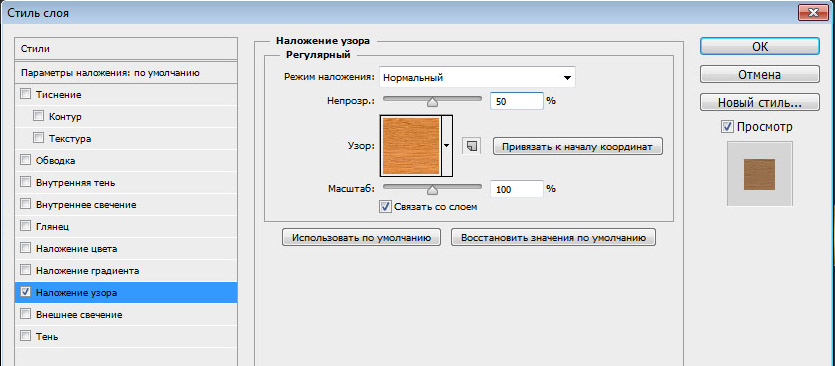This screenshot has height=366, width=835.
Task: Open the Внутреннее свечение settings row
Action: (x=126, y=204)
